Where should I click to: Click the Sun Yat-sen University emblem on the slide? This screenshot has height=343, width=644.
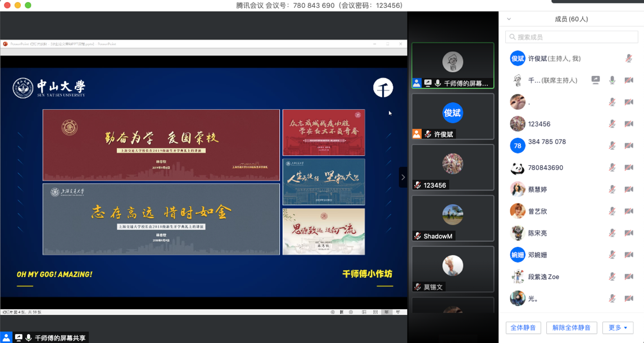tap(23, 88)
